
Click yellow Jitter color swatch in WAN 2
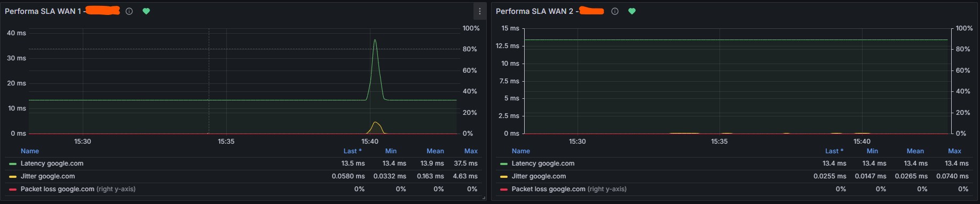click(x=504, y=177)
